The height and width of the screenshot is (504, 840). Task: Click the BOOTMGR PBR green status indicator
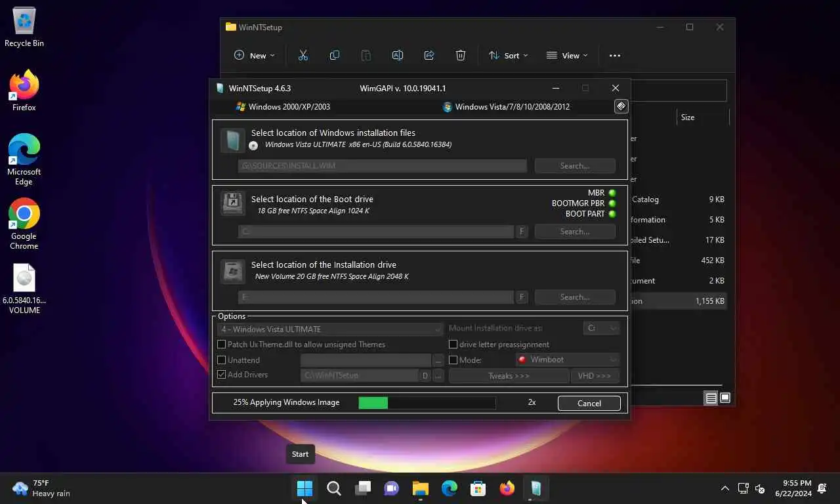pyautogui.click(x=612, y=203)
